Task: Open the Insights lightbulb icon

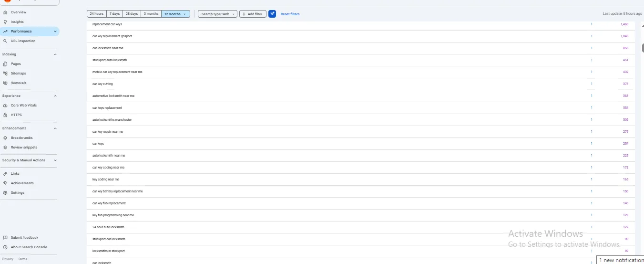Action: click(x=5, y=22)
